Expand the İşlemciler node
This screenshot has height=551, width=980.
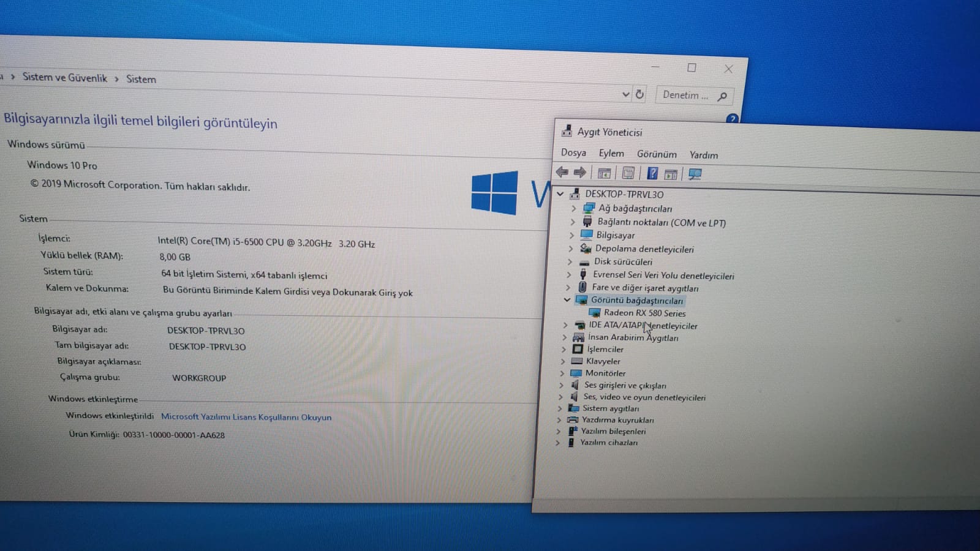click(563, 349)
